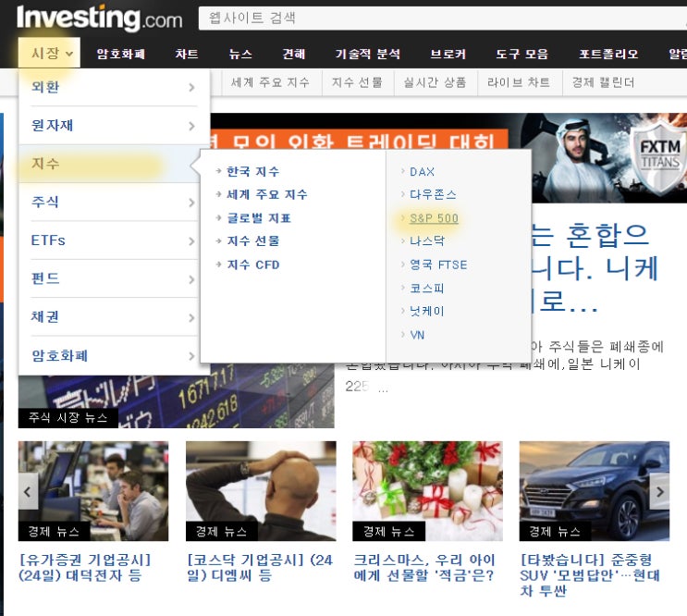Click the 다우존스 index link
Viewport: 687px width, 616px height.
click(x=433, y=194)
